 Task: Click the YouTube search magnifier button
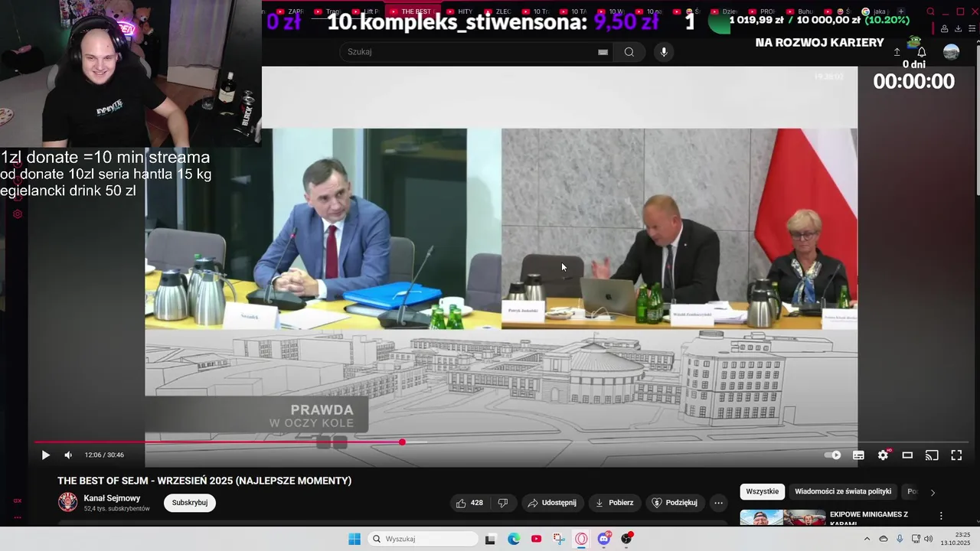point(629,52)
